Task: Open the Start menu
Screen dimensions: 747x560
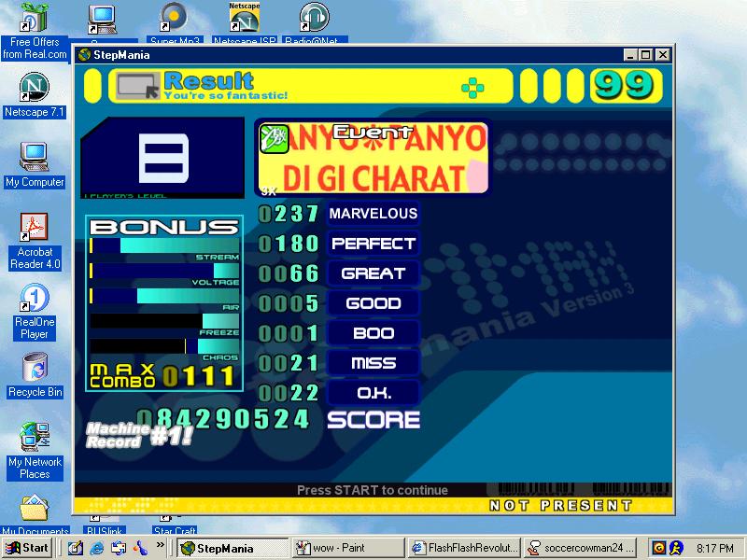Action: click(27, 548)
